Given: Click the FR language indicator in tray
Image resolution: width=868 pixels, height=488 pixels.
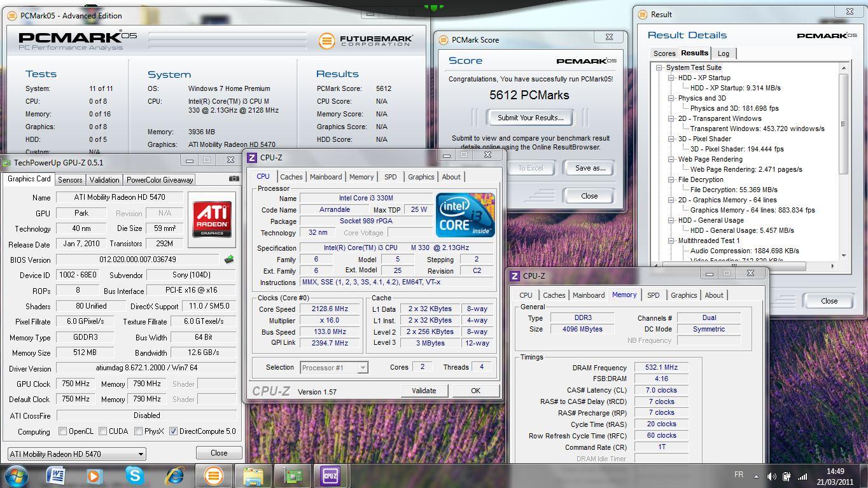Looking at the screenshot, I should click(x=739, y=475).
